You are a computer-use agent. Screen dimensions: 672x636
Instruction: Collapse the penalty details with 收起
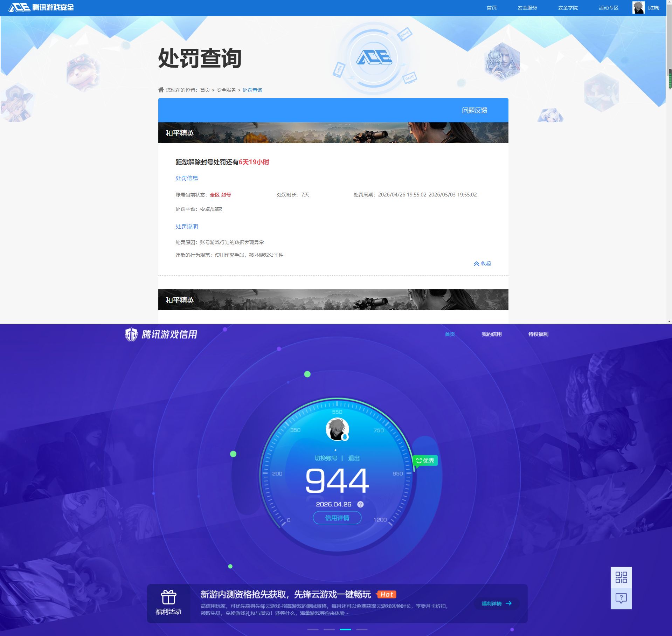point(486,263)
